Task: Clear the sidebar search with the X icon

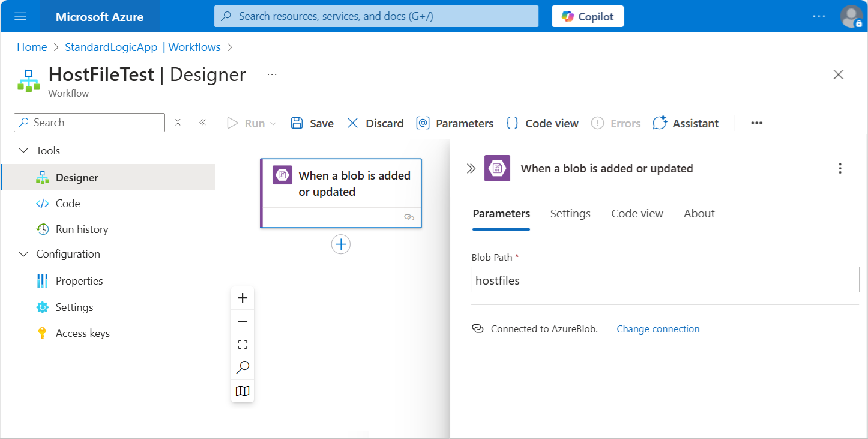Action: pos(178,123)
